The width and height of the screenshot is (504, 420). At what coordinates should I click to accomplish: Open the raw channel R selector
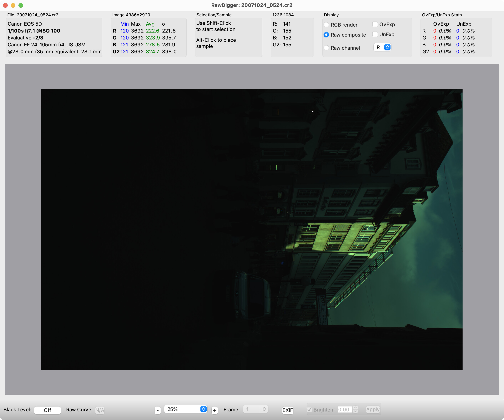tap(382, 47)
